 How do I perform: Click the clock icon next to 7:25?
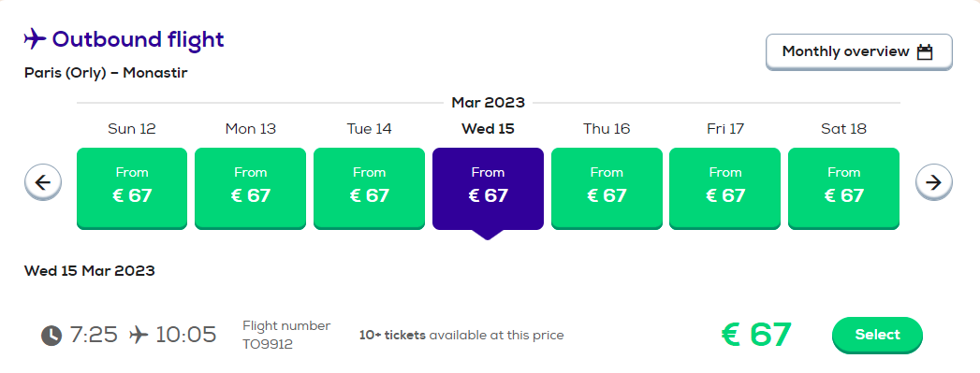[x=51, y=336]
